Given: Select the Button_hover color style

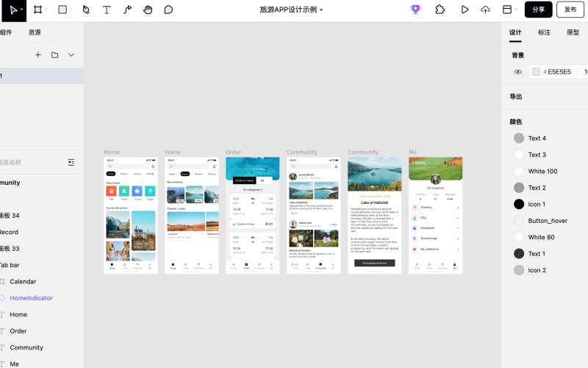Looking at the screenshot, I should pyautogui.click(x=547, y=220).
